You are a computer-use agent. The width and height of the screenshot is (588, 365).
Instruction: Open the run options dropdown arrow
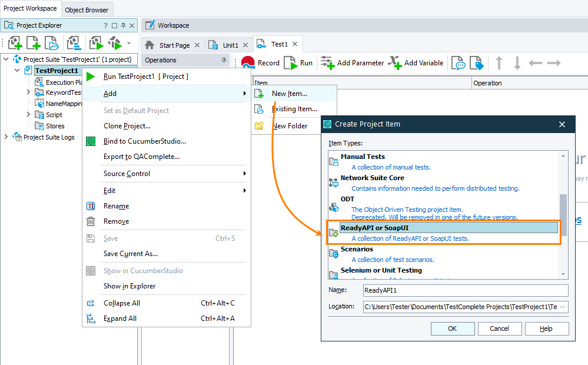(128, 43)
